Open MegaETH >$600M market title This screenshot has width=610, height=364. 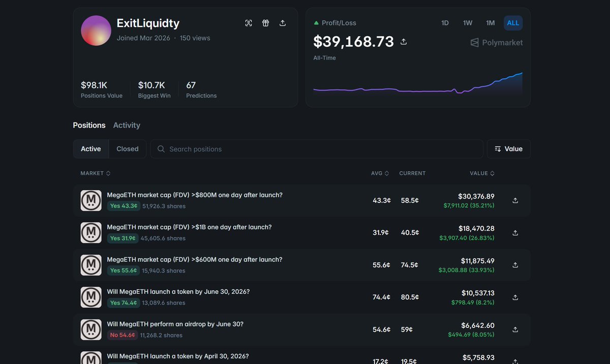[195, 259]
